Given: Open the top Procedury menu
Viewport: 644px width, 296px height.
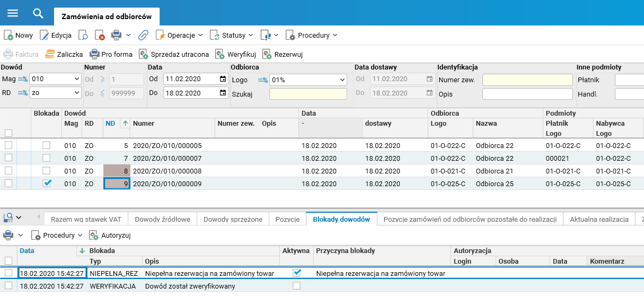Looking at the screenshot, I should [x=312, y=36].
